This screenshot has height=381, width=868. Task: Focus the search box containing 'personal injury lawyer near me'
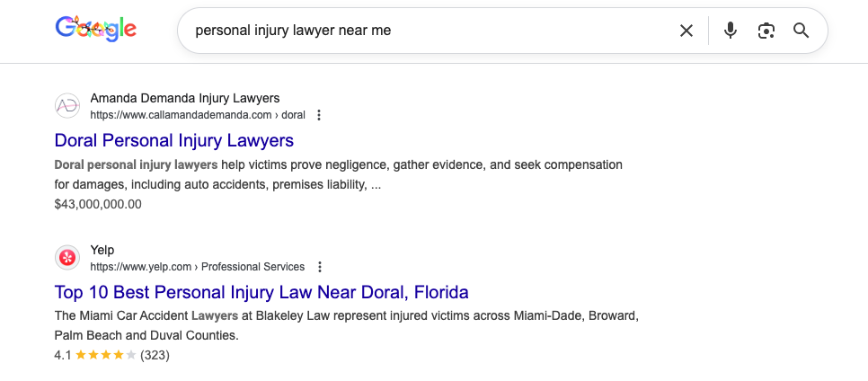coord(431,31)
